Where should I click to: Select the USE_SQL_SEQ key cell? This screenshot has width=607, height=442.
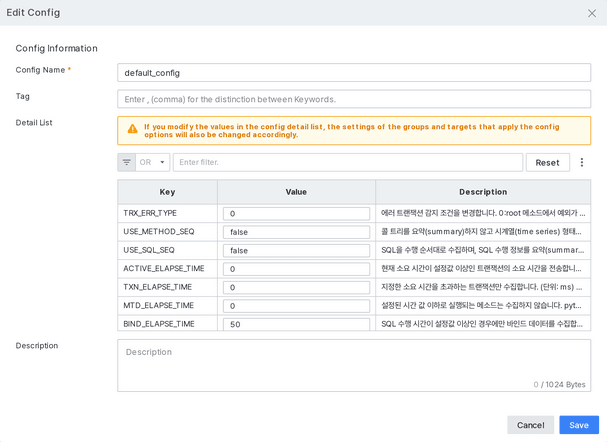click(x=167, y=250)
